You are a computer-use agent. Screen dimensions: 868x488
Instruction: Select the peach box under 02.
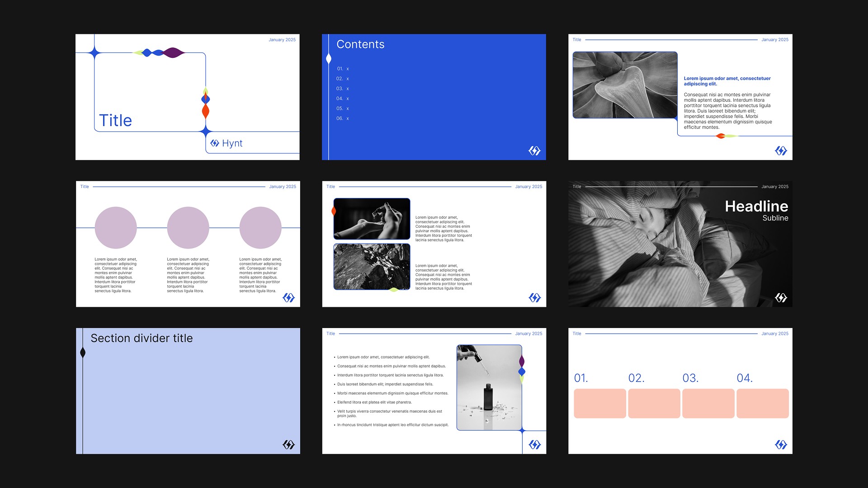point(654,403)
